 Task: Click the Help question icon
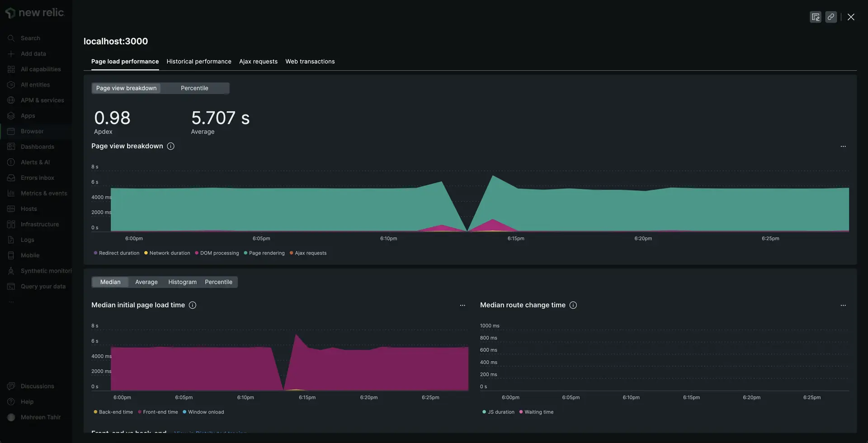coord(11,402)
